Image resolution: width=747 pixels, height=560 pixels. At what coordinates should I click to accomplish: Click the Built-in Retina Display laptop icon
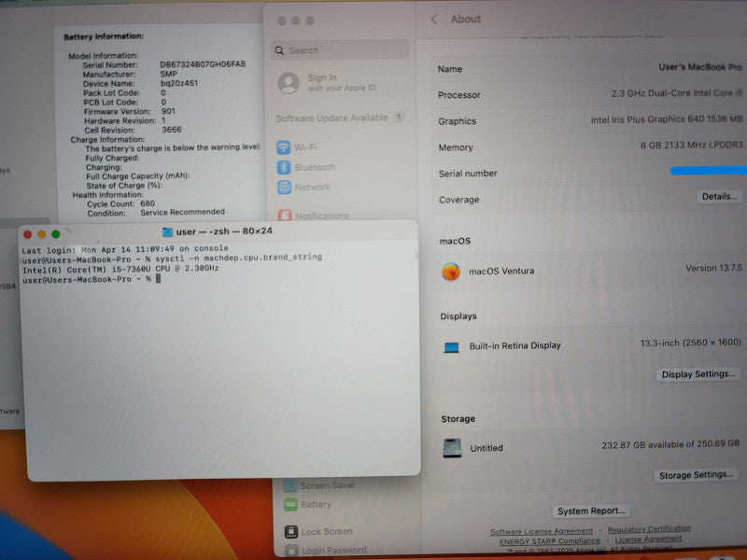point(451,347)
